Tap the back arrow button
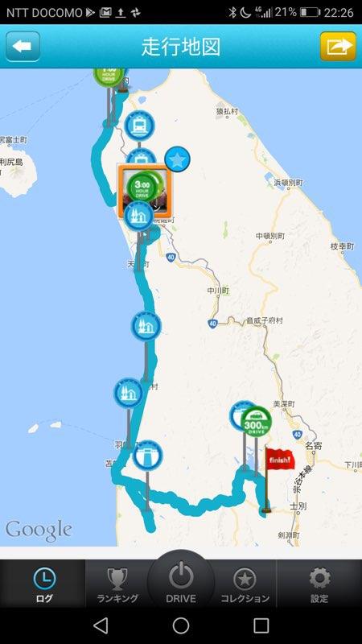Image resolution: width=362 pixels, height=644 pixels. (x=23, y=47)
